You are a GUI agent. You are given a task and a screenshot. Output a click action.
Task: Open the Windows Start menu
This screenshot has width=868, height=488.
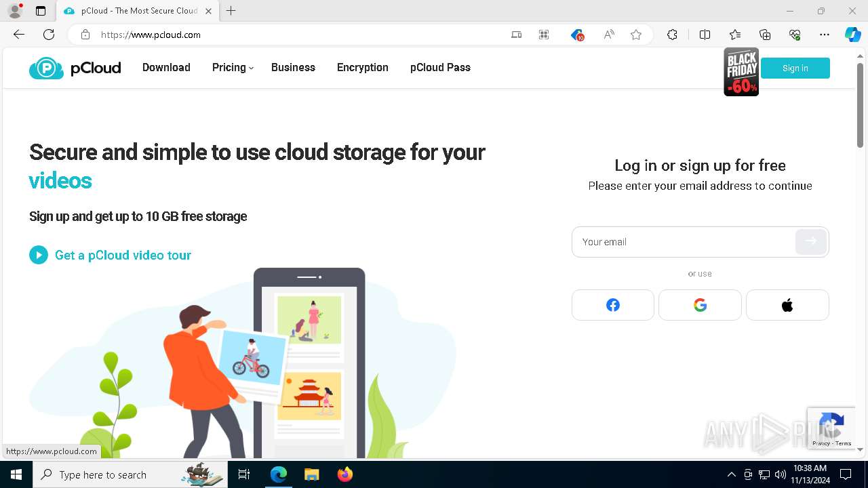tap(16, 474)
